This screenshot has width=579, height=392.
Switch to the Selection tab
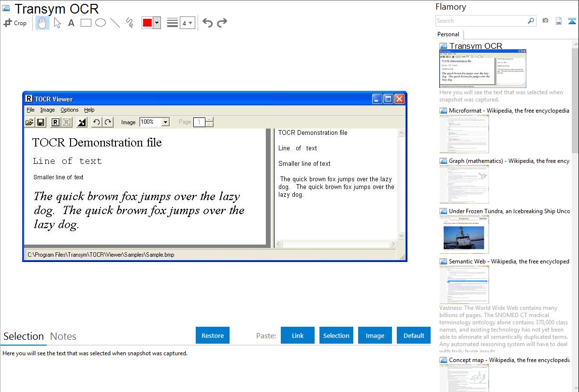click(x=24, y=336)
